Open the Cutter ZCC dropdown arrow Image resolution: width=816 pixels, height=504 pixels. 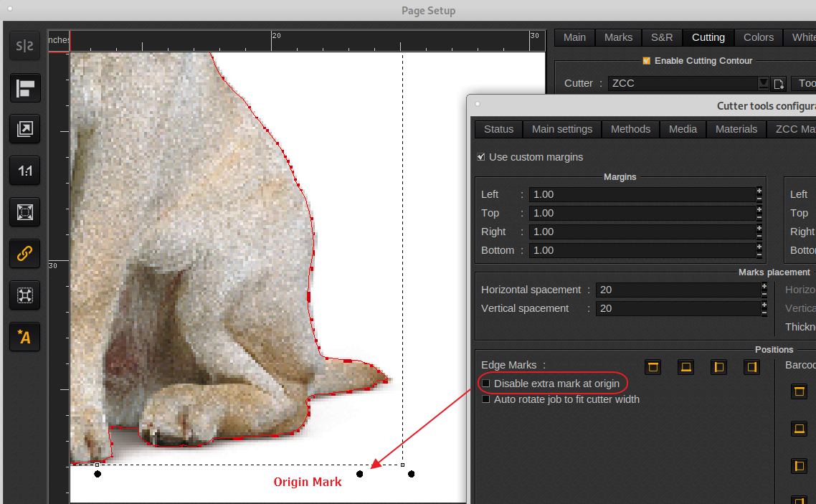pos(764,83)
